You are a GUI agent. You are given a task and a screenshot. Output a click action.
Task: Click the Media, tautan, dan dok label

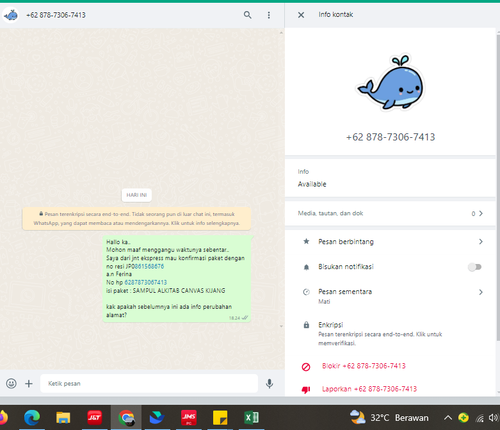click(330, 213)
